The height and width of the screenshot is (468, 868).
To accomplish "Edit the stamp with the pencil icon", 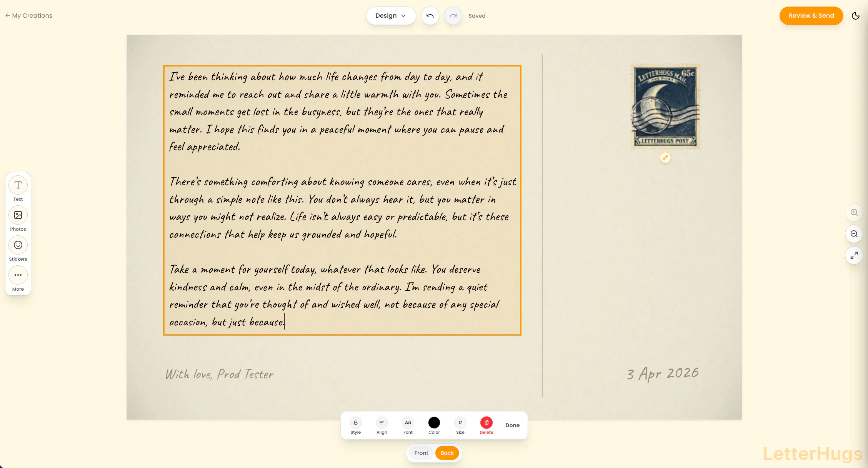I will (665, 158).
